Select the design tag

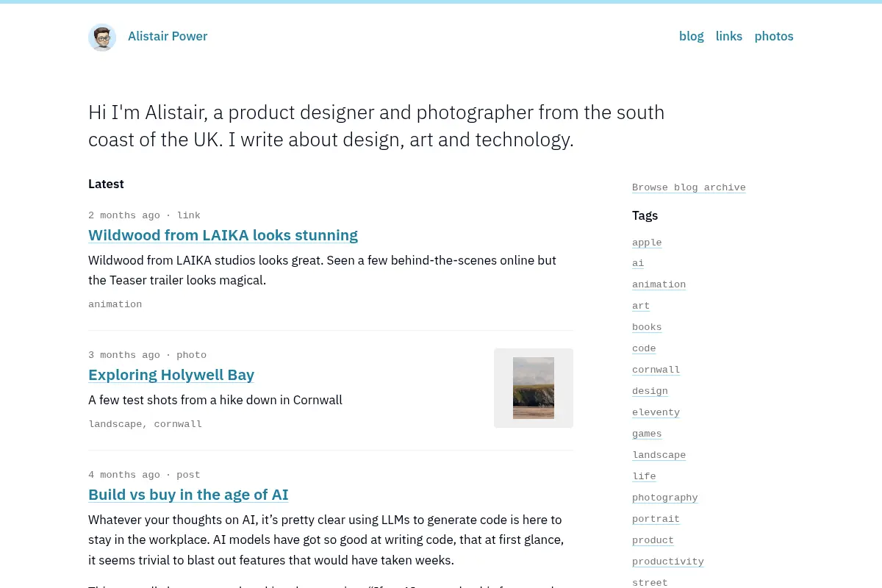click(650, 391)
